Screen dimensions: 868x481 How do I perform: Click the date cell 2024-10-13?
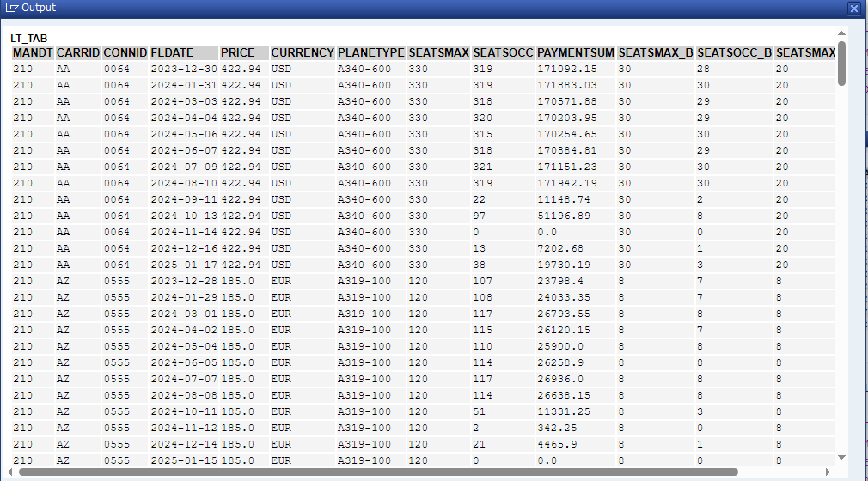184,216
